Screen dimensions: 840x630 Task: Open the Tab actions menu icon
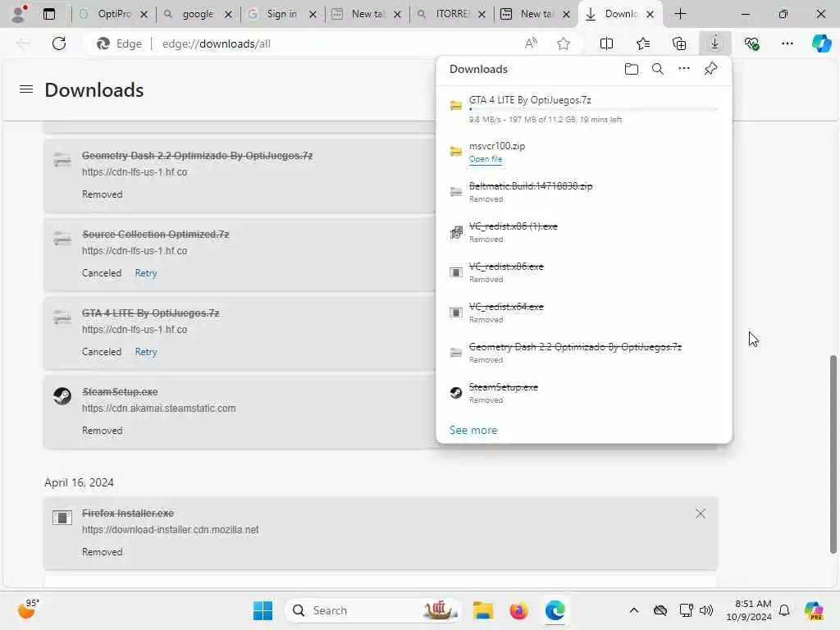click(x=49, y=14)
